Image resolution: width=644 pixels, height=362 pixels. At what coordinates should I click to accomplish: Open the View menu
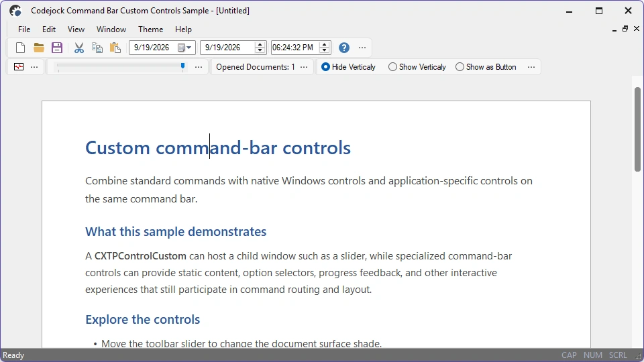pos(76,29)
